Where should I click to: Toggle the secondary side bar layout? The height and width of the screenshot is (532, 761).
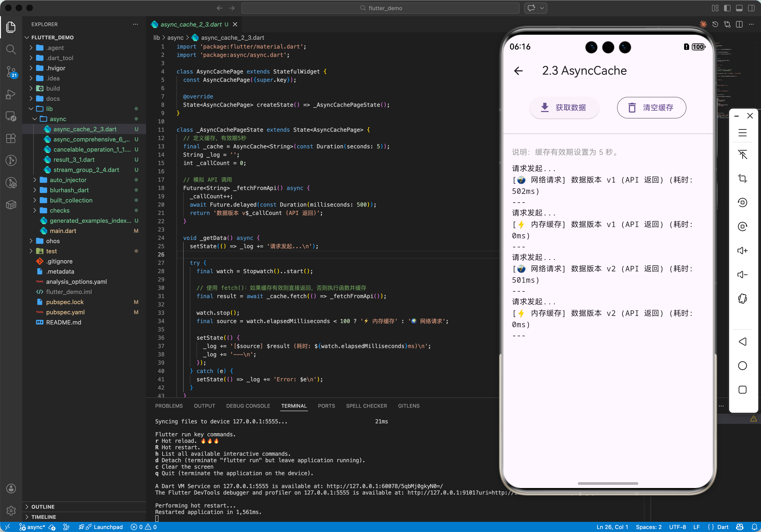751,8
